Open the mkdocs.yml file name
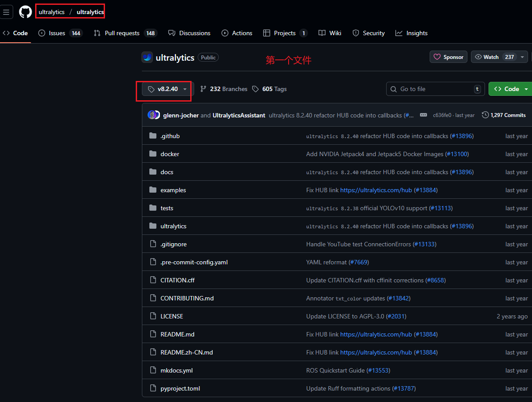This screenshot has width=532, height=402. tap(177, 370)
